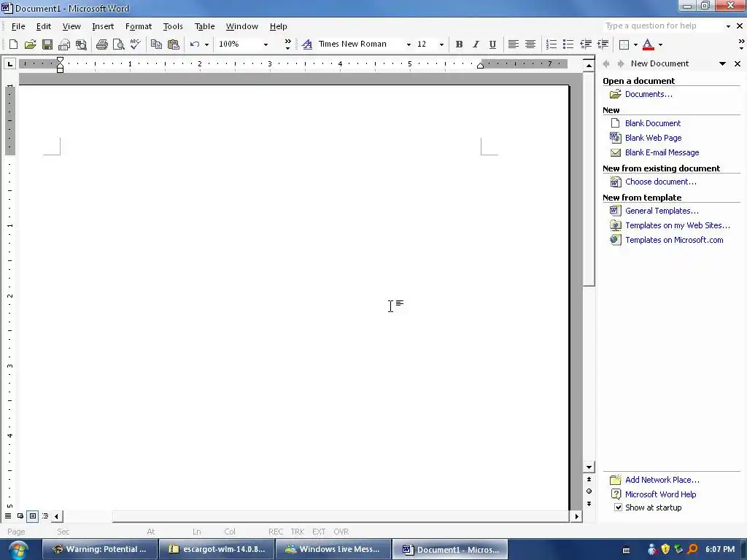Open the task pane selection dropdown

[723, 63]
